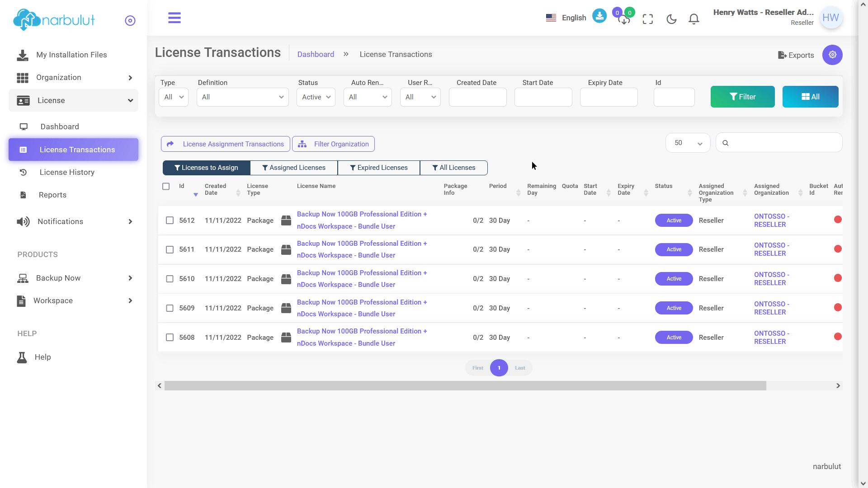Switch to the Expired Licenses tab
The width and height of the screenshot is (868, 488).
[379, 168]
